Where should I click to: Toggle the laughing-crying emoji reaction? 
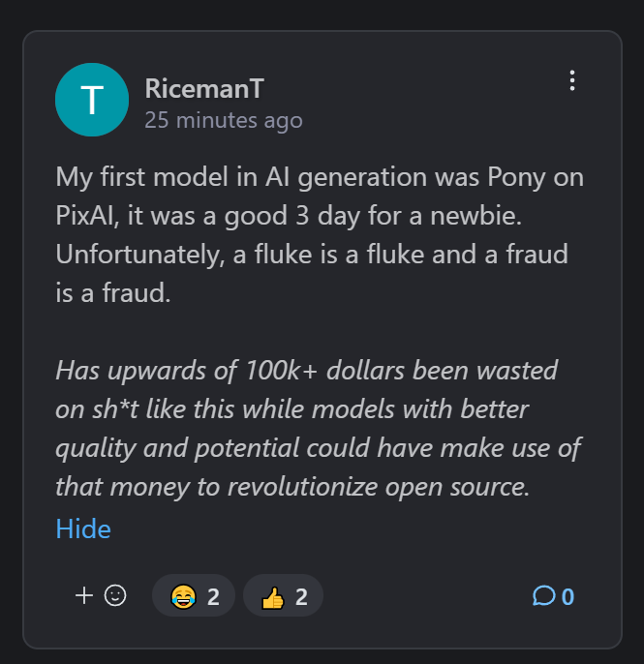coord(194,596)
